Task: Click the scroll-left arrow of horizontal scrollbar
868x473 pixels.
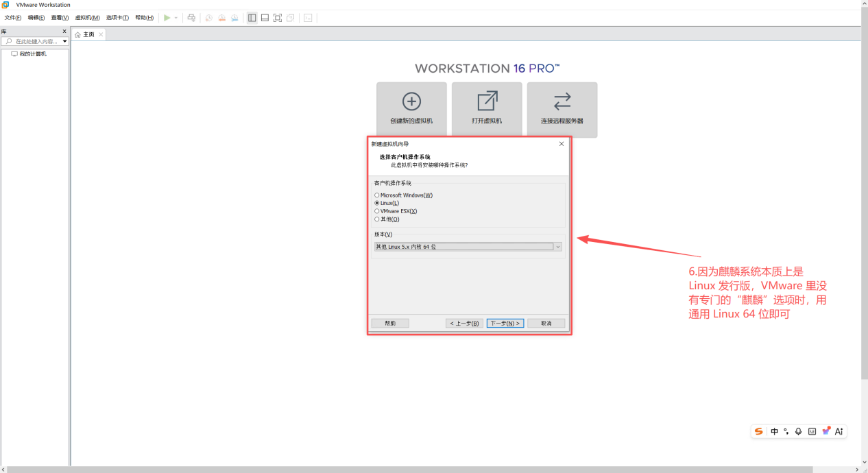Action: click(x=3, y=470)
